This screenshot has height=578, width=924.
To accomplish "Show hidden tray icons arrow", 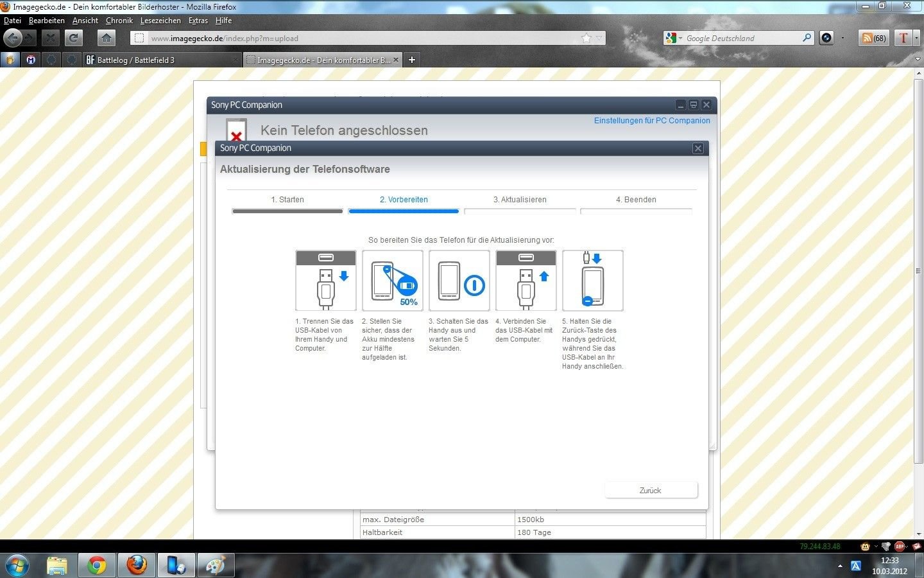I will point(840,566).
